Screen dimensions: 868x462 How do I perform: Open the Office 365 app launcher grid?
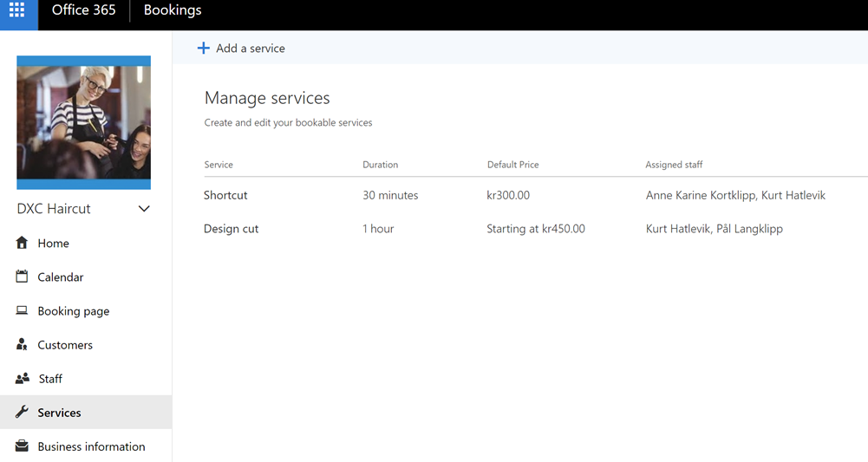[x=16, y=11]
